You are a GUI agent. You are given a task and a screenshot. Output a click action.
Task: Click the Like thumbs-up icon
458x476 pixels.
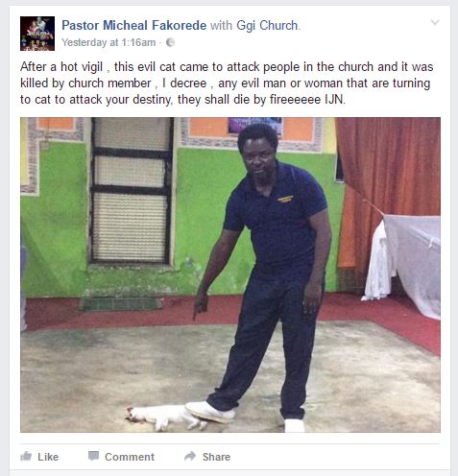coord(26,456)
